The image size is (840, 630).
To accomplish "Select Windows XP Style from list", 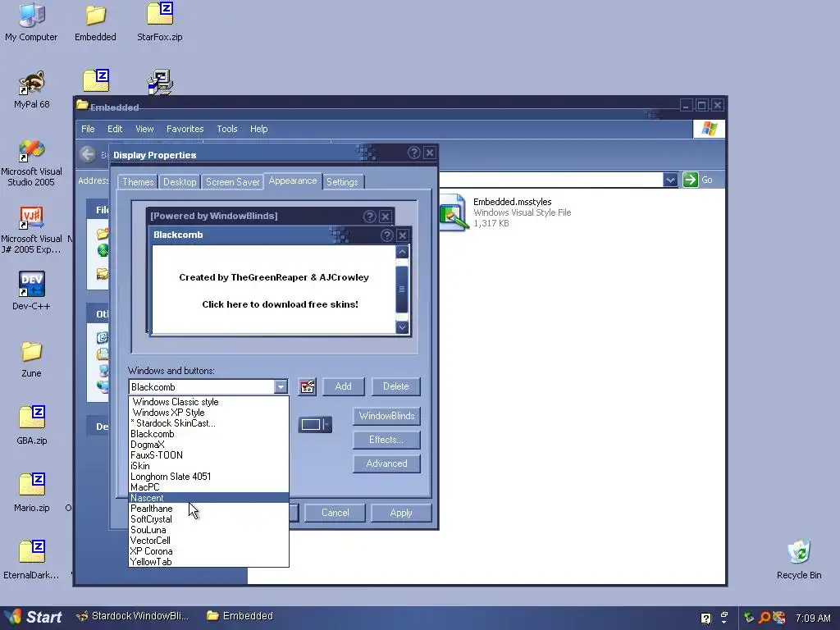I will pos(209,413).
